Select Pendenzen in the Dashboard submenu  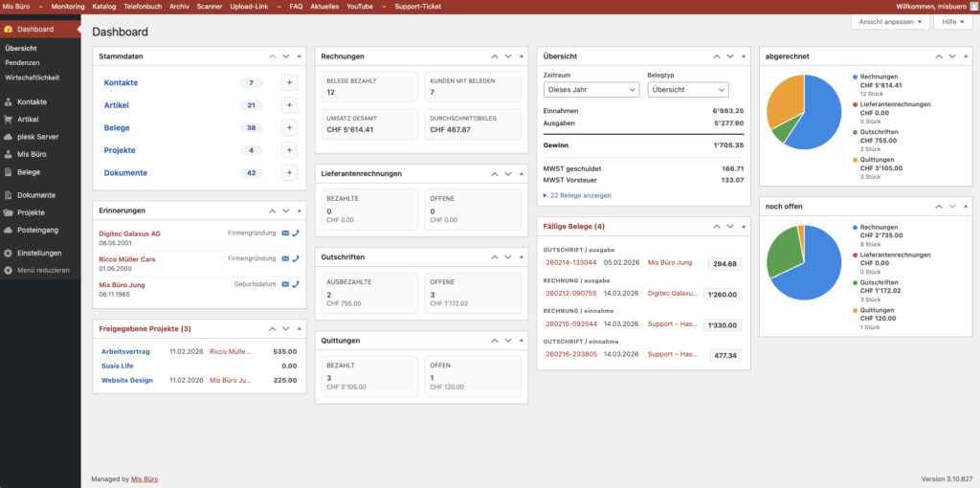click(x=24, y=61)
